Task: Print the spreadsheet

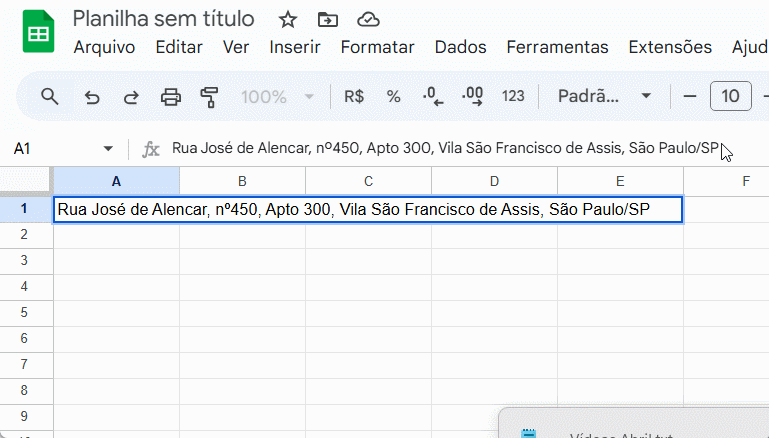Action: [x=171, y=96]
